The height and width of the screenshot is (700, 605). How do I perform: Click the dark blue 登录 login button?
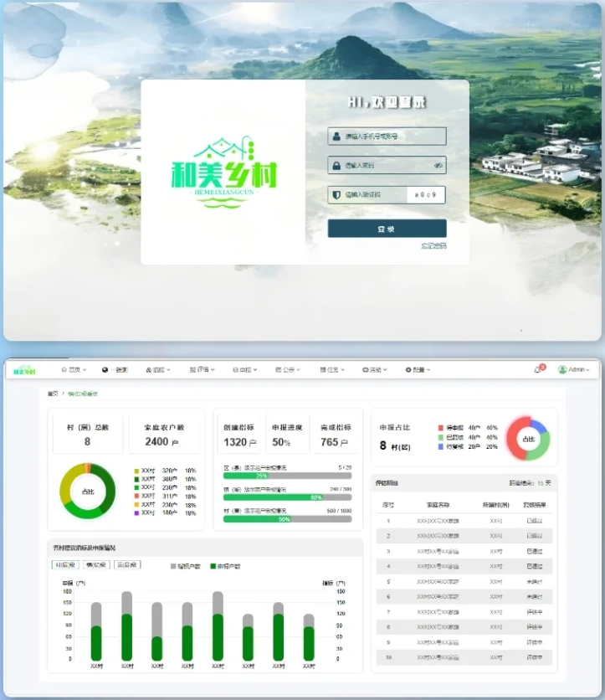coord(387,229)
